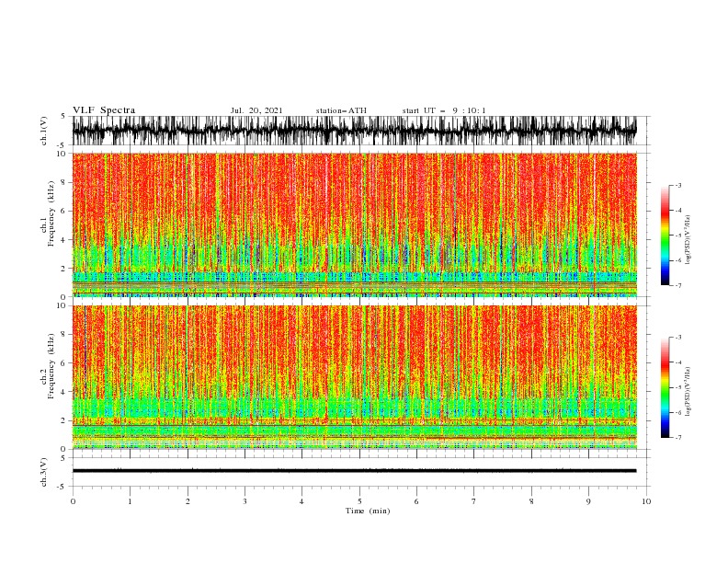Click the time axis tick label "4"

301,501
